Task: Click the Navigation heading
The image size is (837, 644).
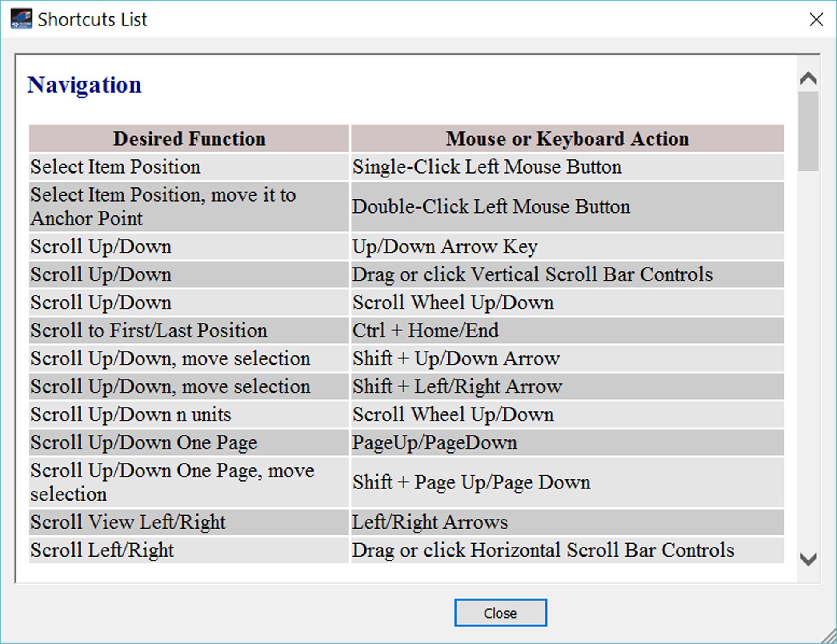Action: (84, 84)
